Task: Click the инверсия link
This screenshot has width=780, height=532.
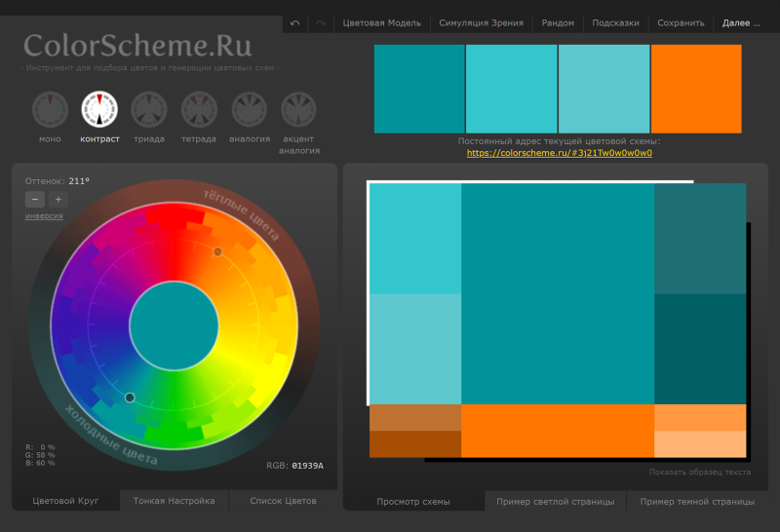Action: point(44,215)
